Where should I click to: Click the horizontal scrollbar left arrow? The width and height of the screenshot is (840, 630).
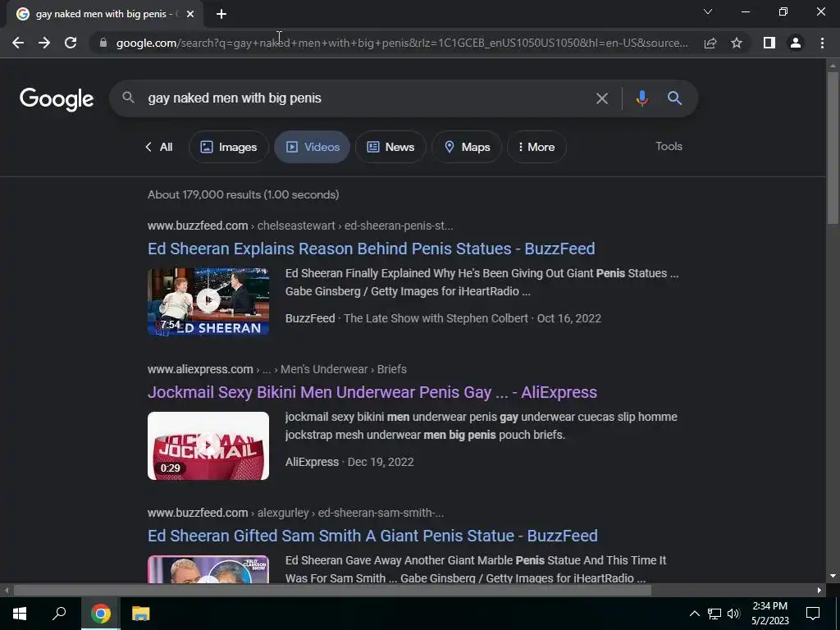[7, 591]
